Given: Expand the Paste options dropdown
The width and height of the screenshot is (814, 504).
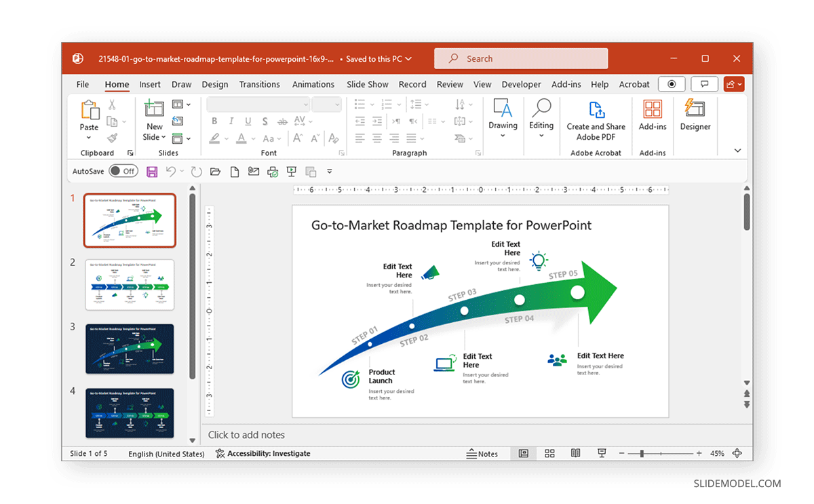Looking at the screenshot, I should (89, 136).
